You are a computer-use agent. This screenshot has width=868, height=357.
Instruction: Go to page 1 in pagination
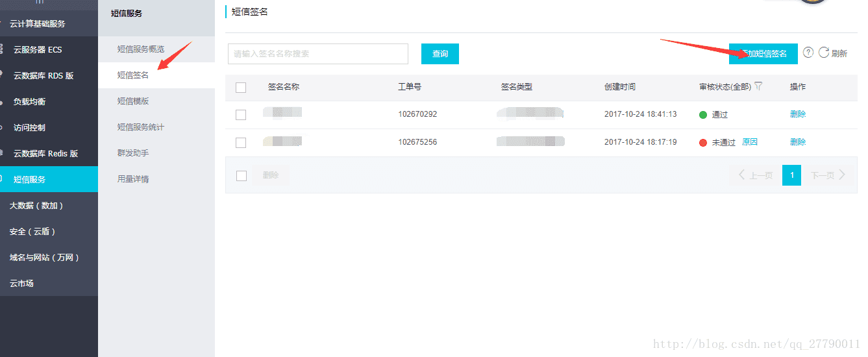(x=791, y=175)
